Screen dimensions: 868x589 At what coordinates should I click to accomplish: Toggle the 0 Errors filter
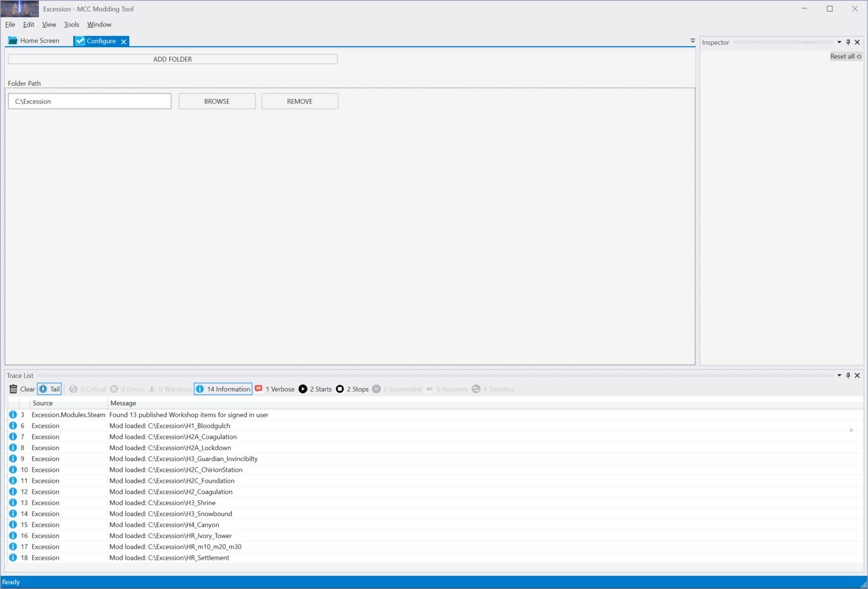tap(127, 389)
